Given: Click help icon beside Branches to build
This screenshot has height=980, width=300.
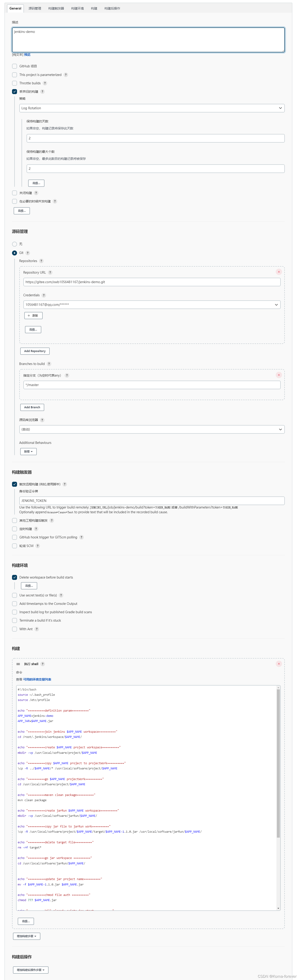Looking at the screenshot, I should pyautogui.click(x=49, y=364).
